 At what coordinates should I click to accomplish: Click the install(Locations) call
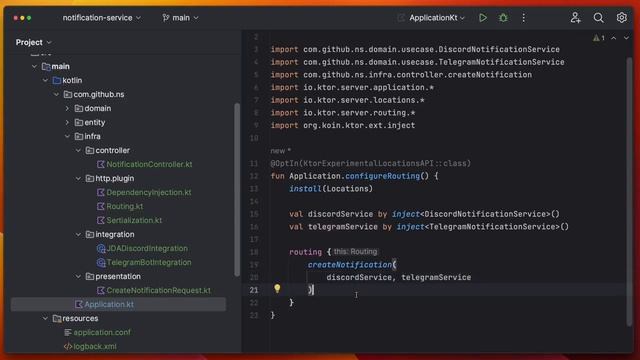click(x=331, y=189)
